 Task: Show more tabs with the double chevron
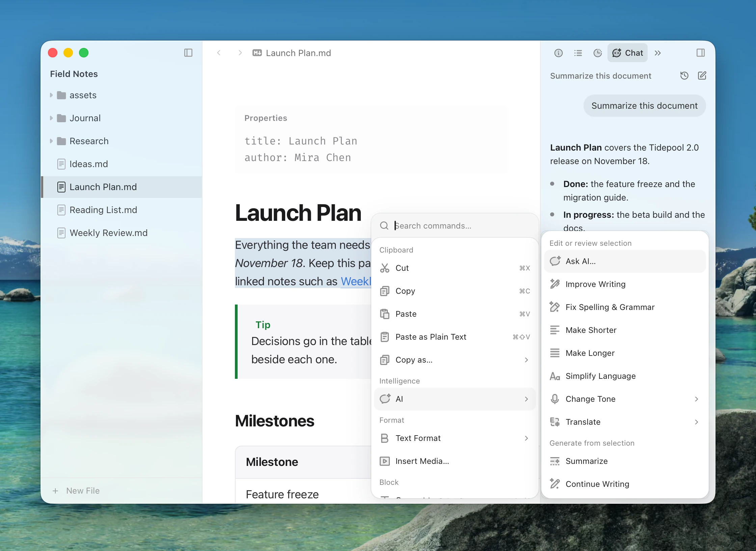coord(657,53)
